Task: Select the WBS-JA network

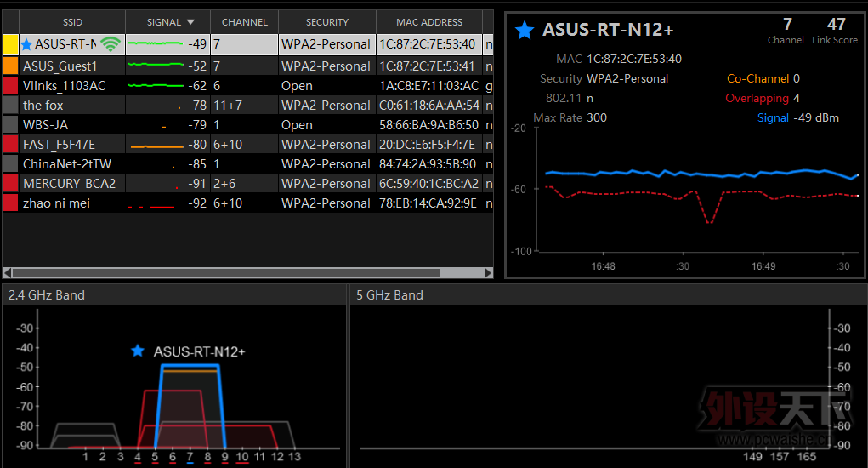Action: pyautogui.click(x=248, y=124)
